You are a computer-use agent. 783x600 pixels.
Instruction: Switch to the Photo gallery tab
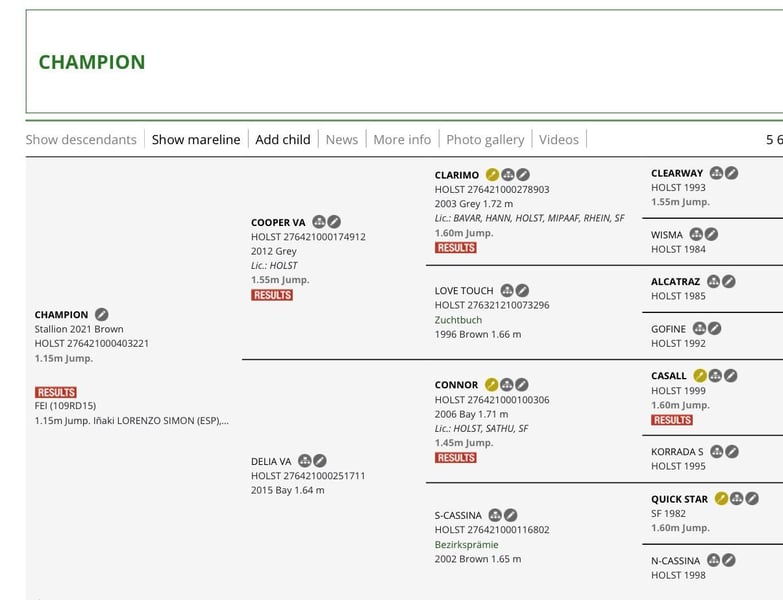coord(485,139)
